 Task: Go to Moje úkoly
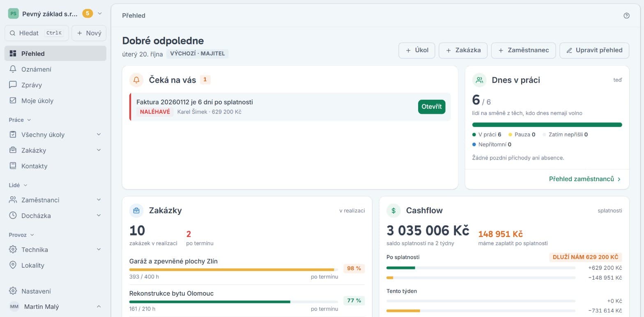coord(55,100)
